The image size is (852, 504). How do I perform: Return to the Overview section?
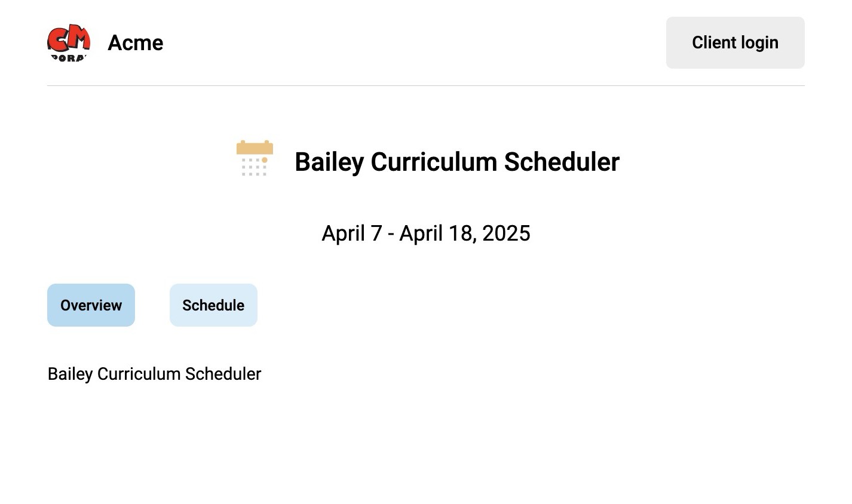pos(91,305)
